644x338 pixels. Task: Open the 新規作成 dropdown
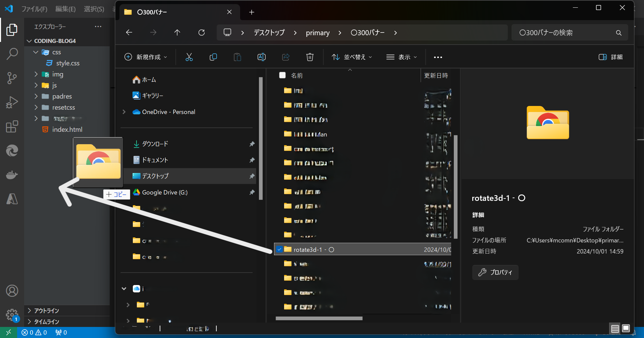click(x=146, y=57)
